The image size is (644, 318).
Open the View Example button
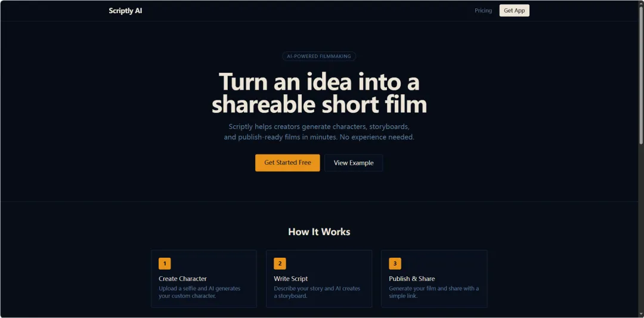tap(354, 163)
